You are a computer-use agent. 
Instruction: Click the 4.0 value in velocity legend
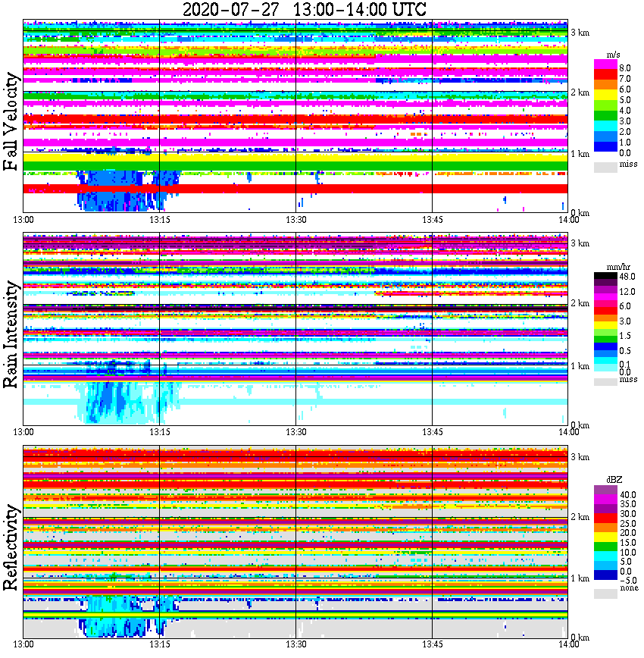pos(625,111)
